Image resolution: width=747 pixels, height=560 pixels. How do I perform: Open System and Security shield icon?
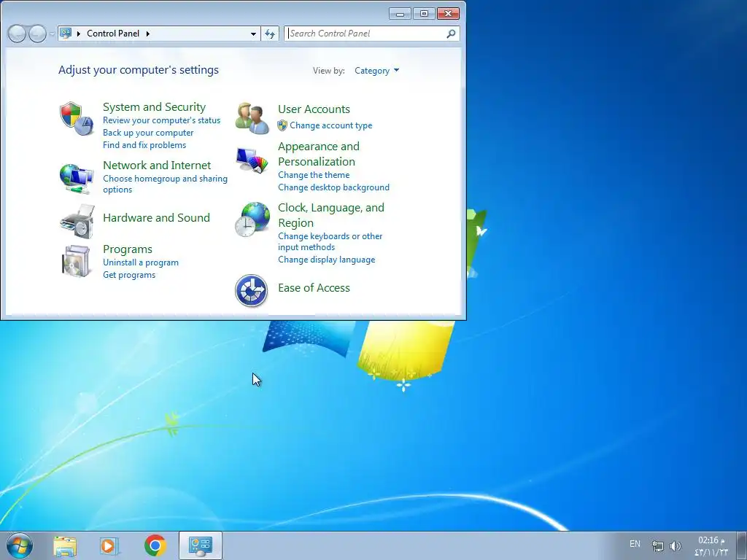tap(76, 118)
